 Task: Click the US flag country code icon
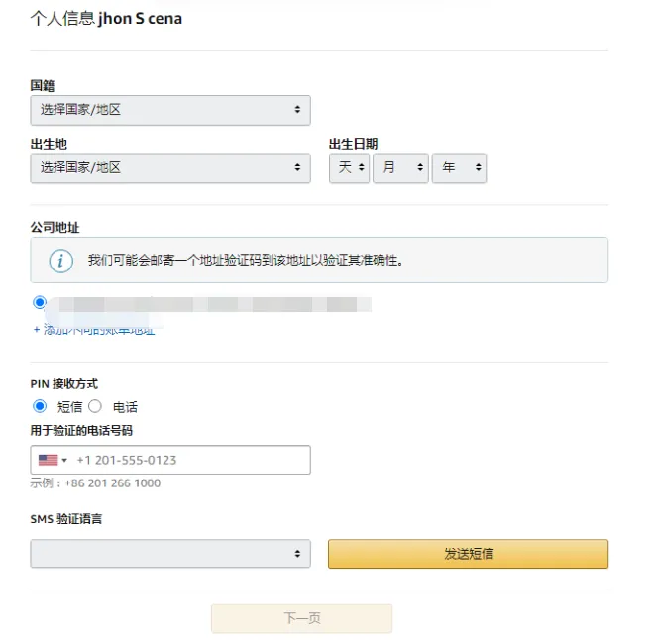pos(48,460)
